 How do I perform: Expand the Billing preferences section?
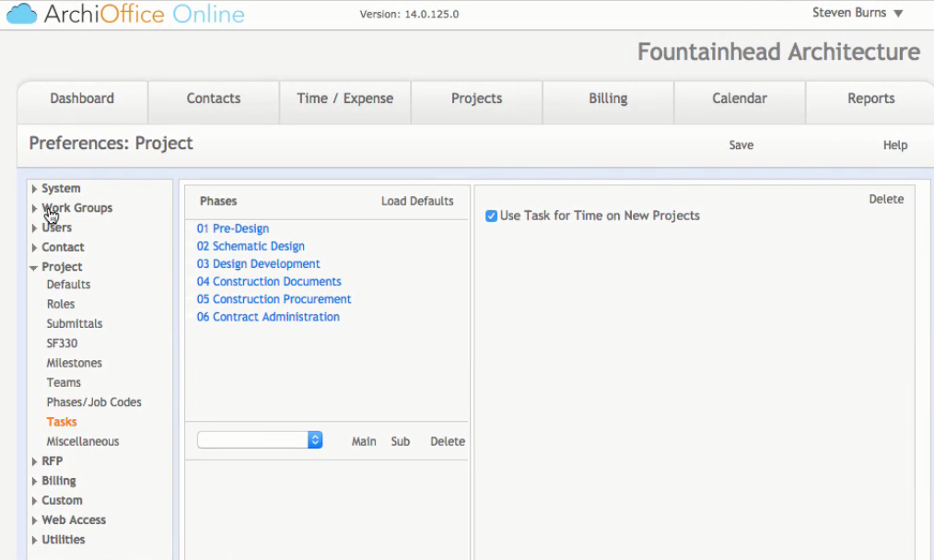pos(35,481)
